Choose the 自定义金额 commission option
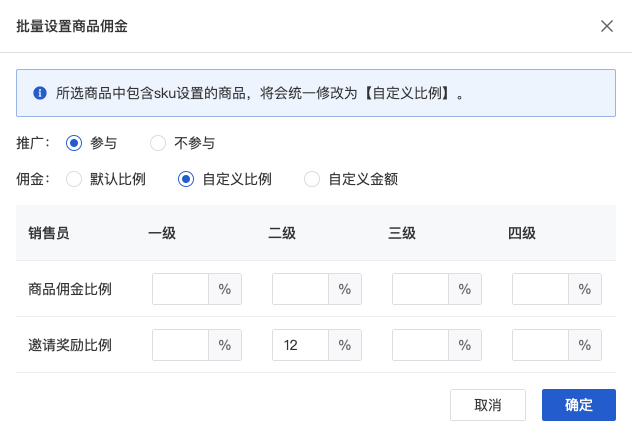The width and height of the screenshot is (632, 437). coord(311,180)
